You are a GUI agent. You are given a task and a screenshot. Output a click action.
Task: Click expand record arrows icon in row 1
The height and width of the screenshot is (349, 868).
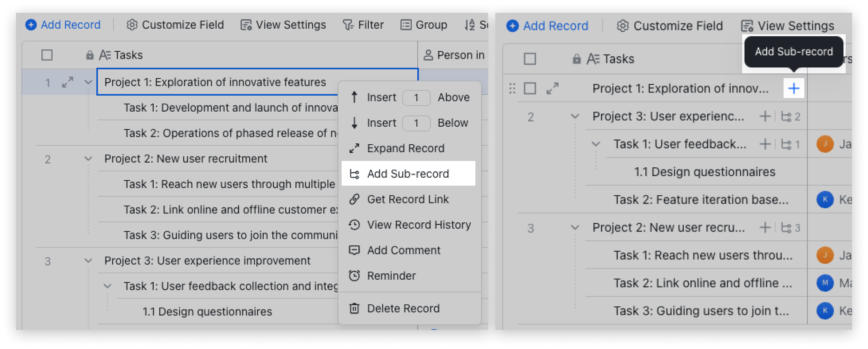click(68, 82)
